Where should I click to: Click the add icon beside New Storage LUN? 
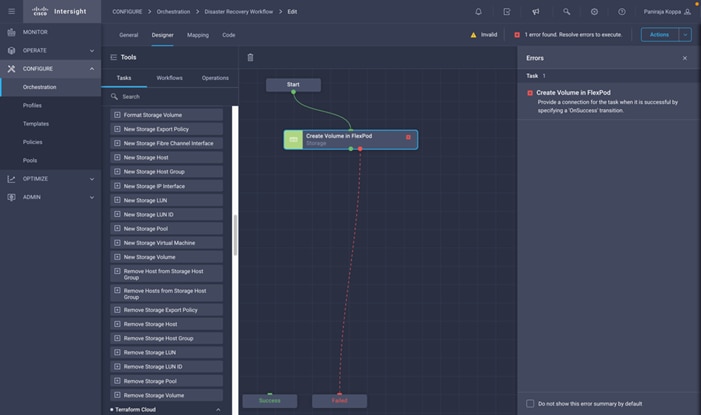point(117,200)
